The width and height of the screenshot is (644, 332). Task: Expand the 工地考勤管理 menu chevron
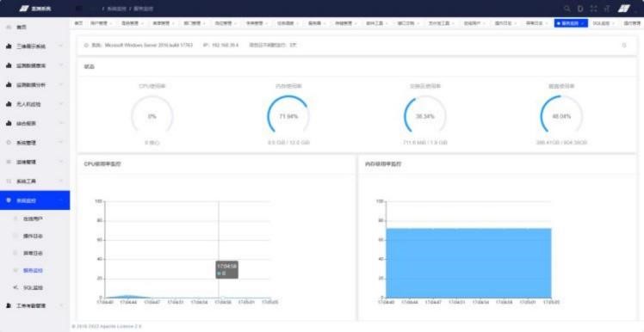click(61, 305)
